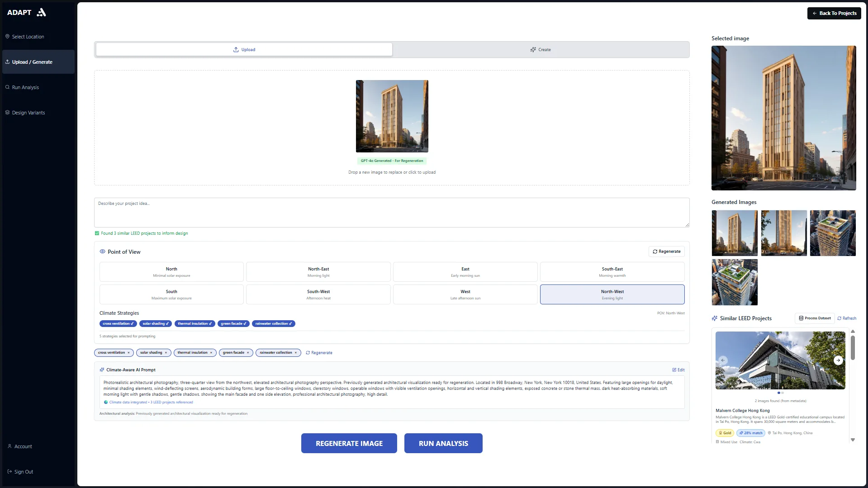The image size is (868, 488).
Task: Click Similar LEED Projects sparkle icon
Action: pos(715,318)
